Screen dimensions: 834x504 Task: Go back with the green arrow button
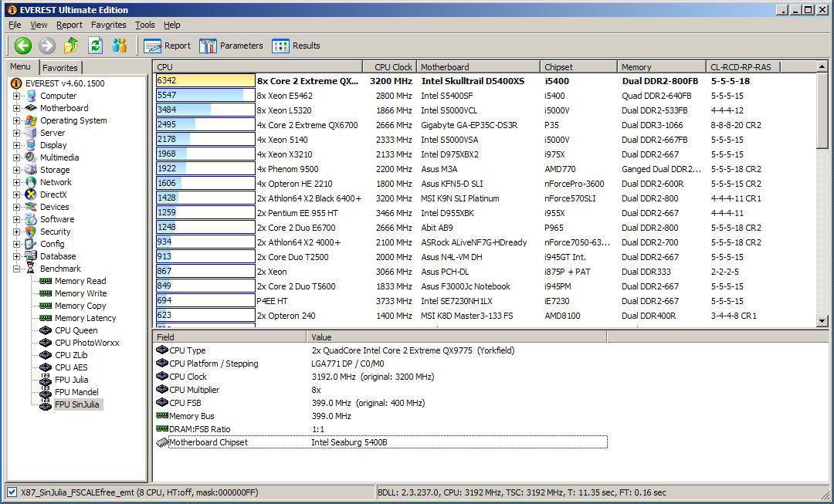click(23, 46)
